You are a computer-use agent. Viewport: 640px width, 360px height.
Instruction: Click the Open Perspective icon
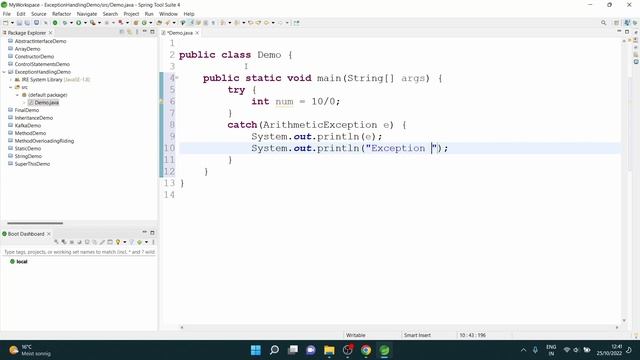tap(616, 23)
